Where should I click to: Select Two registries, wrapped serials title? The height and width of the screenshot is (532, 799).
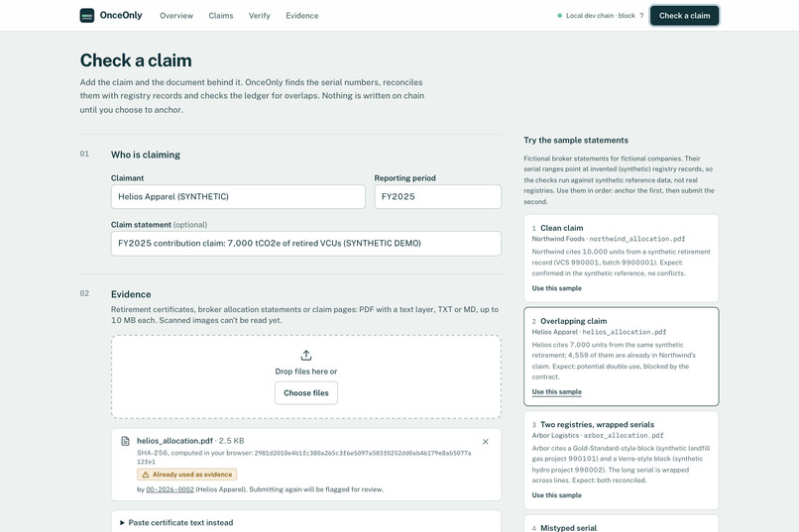(597, 425)
